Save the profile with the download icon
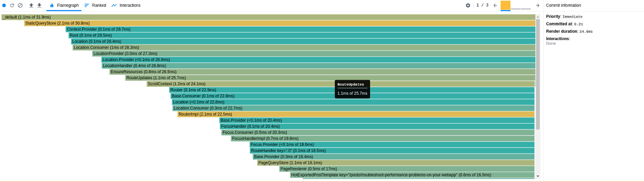644x182 pixels. [x=39, y=5]
